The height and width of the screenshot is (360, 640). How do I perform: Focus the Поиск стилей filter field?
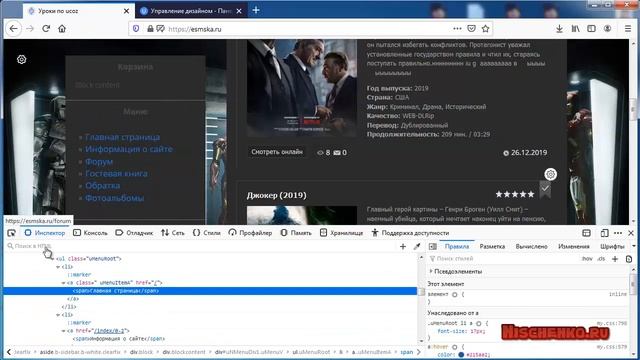pos(504,259)
